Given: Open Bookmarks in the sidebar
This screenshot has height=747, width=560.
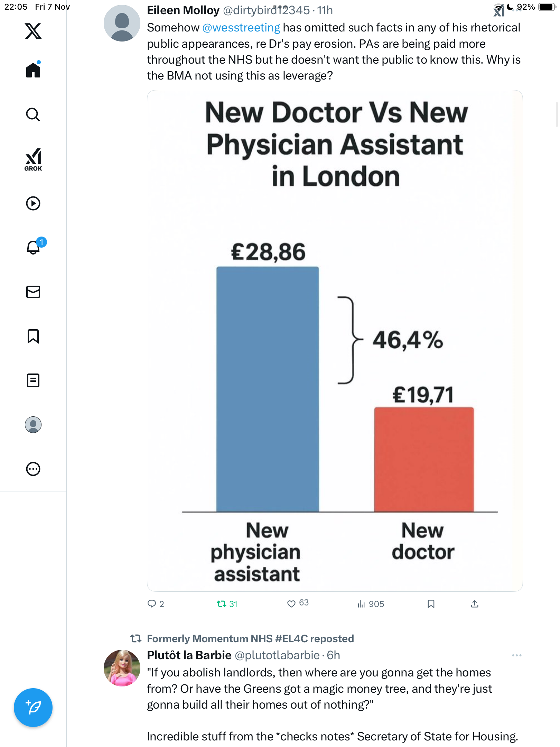Looking at the screenshot, I should (33, 336).
